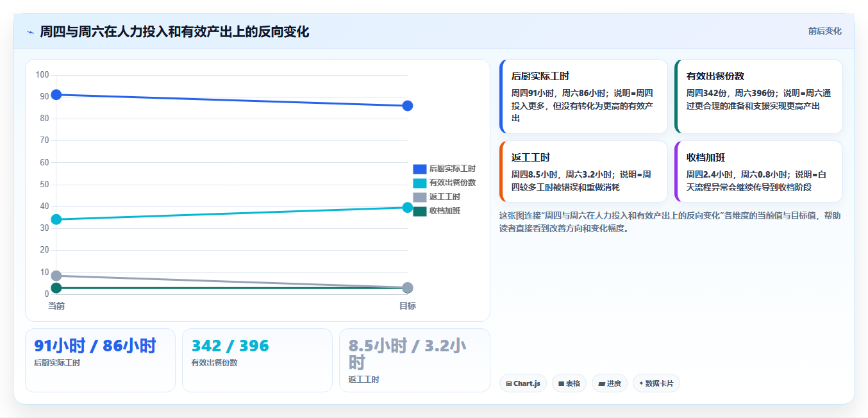The image size is (868, 418).
Task: Click 返工工时 caption under gray stat
Action: pos(363,380)
